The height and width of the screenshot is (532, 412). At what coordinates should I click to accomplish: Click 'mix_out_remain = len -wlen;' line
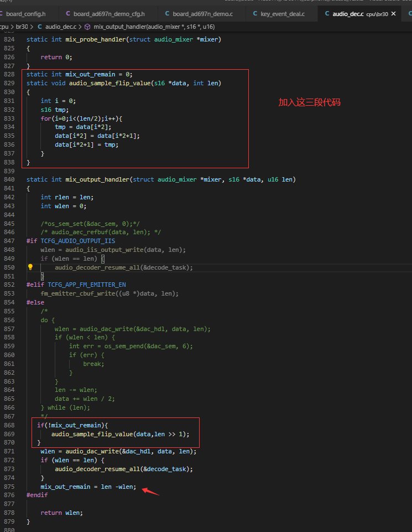point(88,487)
